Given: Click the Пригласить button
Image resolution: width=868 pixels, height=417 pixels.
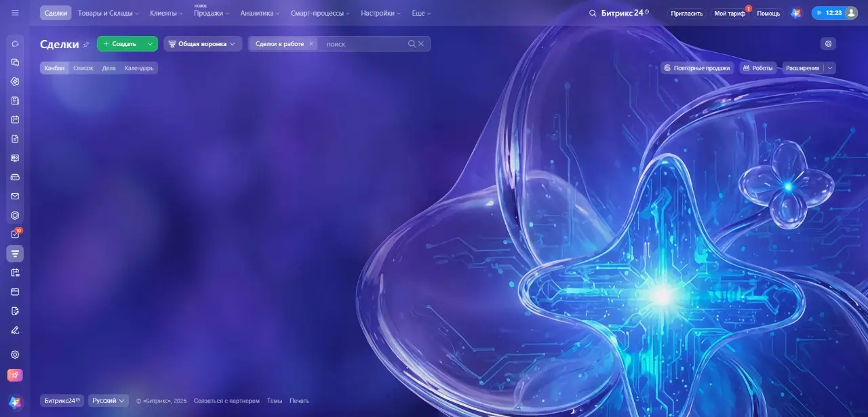Looking at the screenshot, I should point(687,13).
